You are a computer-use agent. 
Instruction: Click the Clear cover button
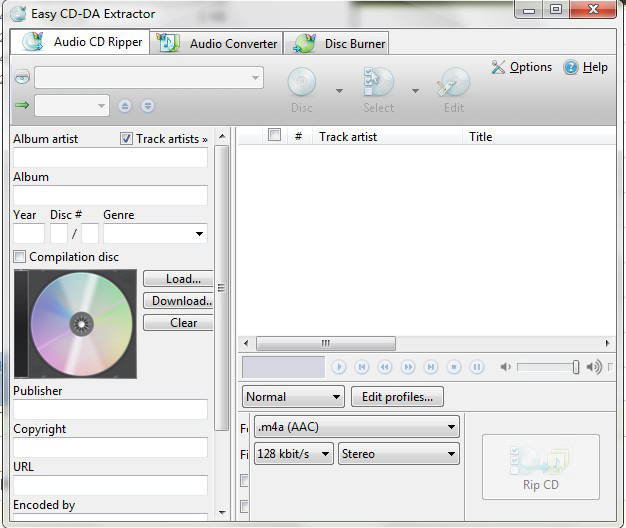pyautogui.click(x=178, y=322)
